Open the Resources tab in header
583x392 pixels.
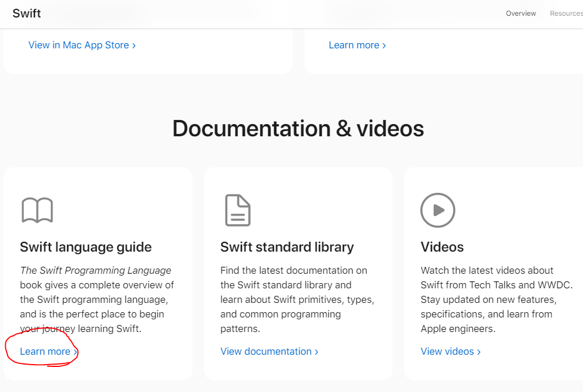click(x=566, y=13)
